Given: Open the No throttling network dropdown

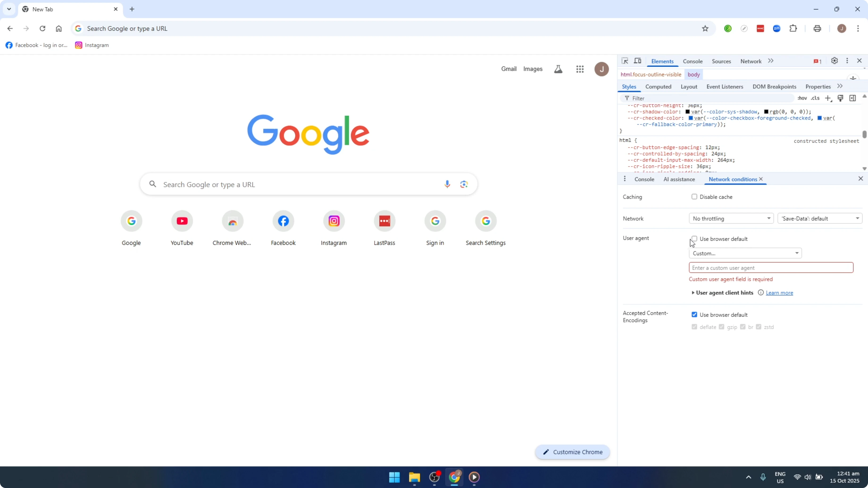Looking at the screenshot, I should 731,218.
